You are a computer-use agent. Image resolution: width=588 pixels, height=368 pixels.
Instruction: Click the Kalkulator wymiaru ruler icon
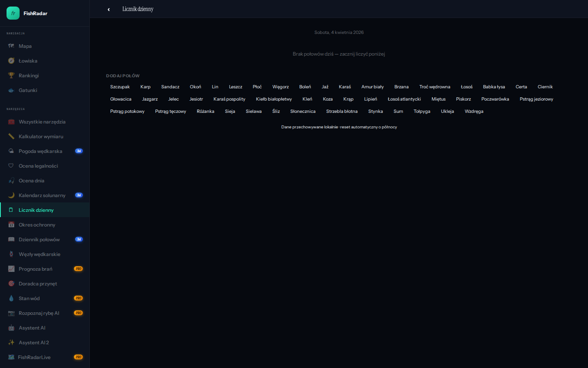(11, 137)
